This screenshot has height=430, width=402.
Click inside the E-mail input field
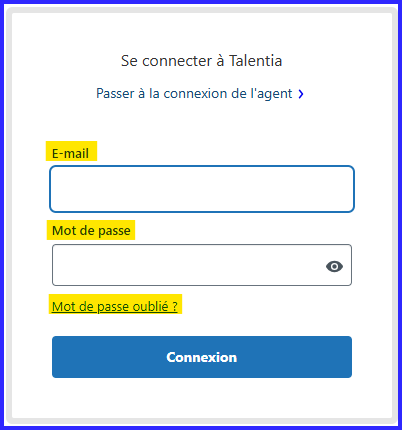[x=202, y=189]
